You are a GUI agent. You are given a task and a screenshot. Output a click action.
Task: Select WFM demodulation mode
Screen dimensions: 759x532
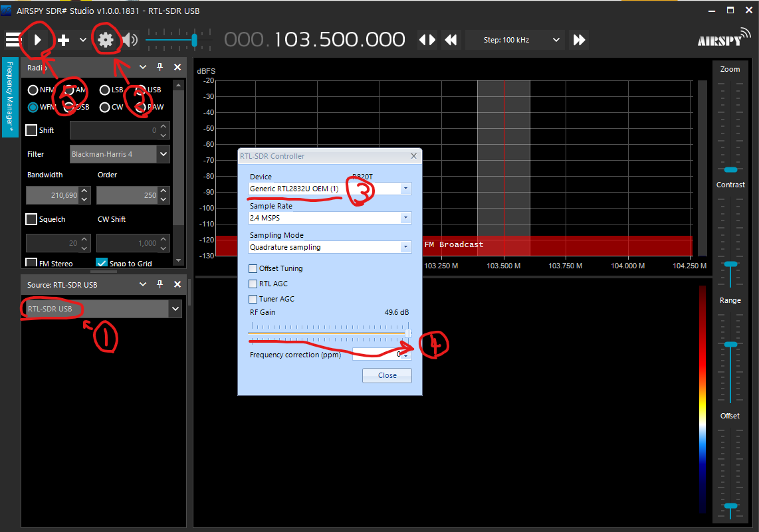(x=33, y=107)
